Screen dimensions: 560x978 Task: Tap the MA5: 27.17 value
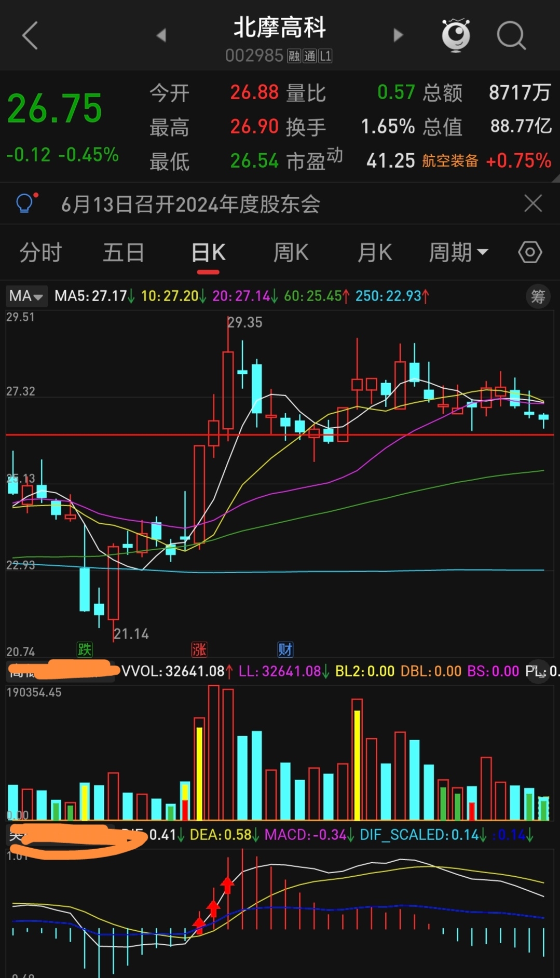pos(95,296)
